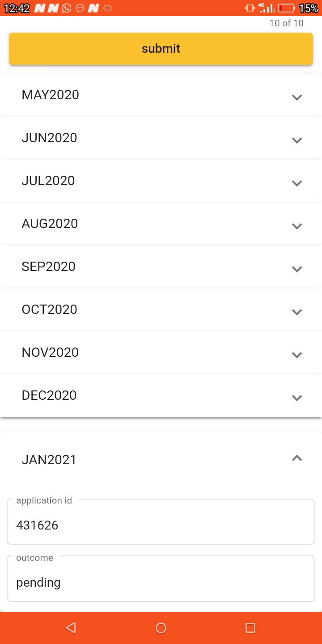Tap the 4G signal strength icon

click(x=267, y=8)
